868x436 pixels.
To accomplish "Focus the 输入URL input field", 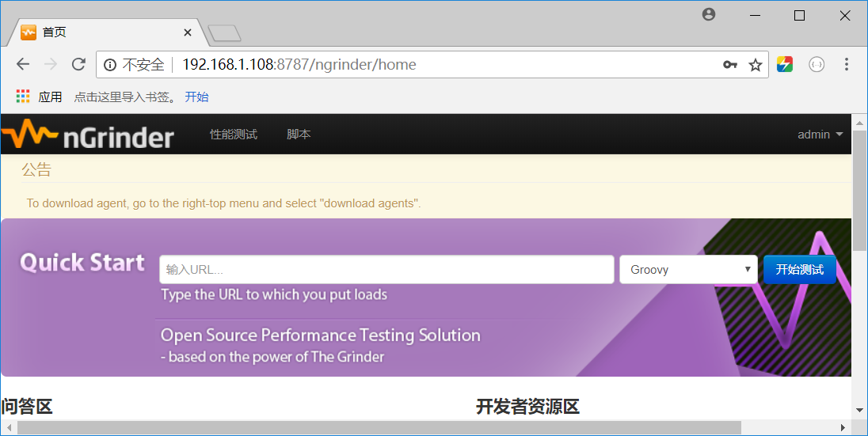I will [386, 270].
